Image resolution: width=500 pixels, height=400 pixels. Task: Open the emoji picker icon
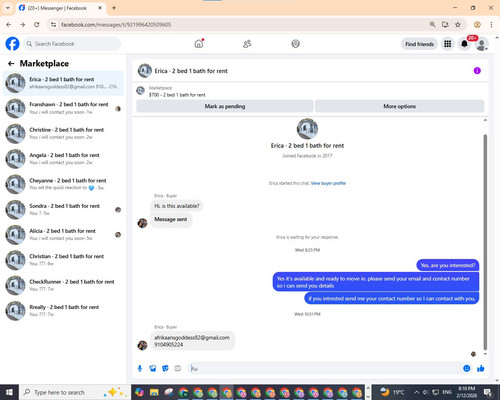coord(467,368)
